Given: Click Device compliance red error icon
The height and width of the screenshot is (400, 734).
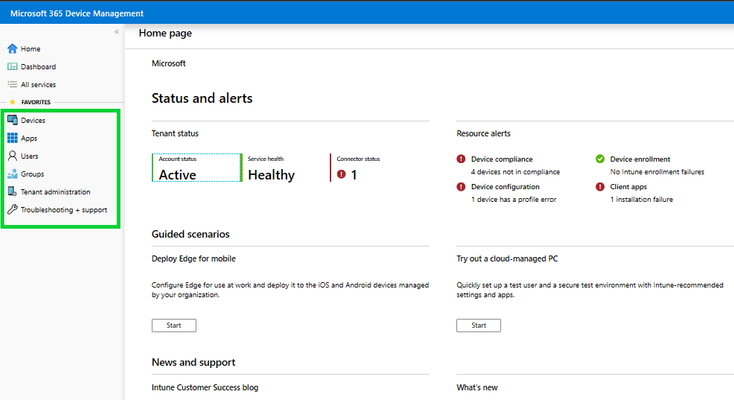Looking at the screenshot, I should [x=461, y=159].
